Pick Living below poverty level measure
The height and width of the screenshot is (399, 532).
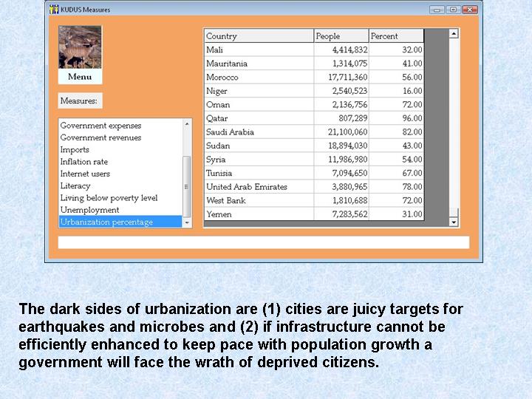click(x=109, y=198)
